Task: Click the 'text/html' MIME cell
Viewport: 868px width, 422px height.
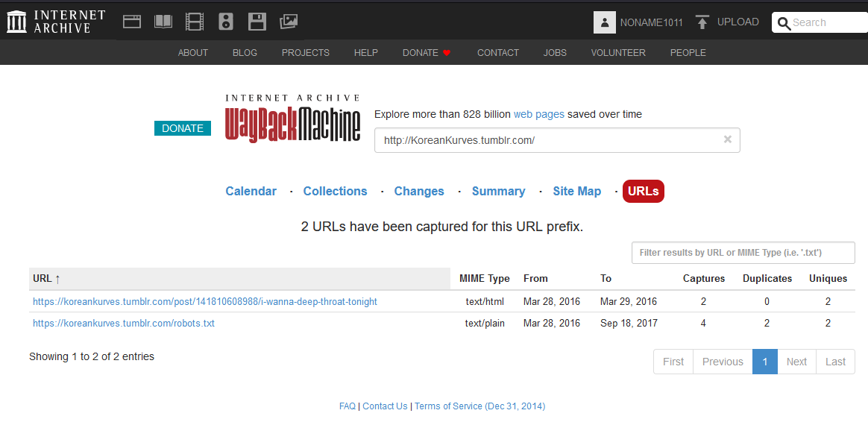Action: click(x=485, y=302)
